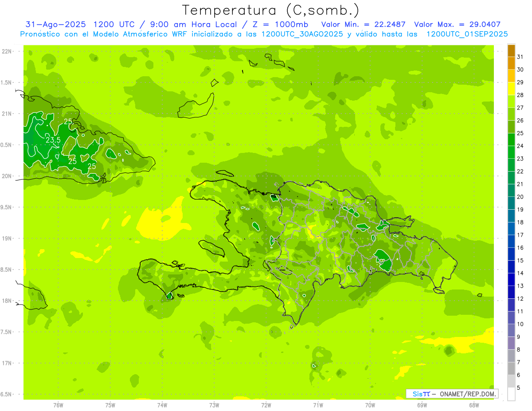Click the colorbar scale label '18'
Image resolution: width=532 pixels, height=411 pixels.
520,222
